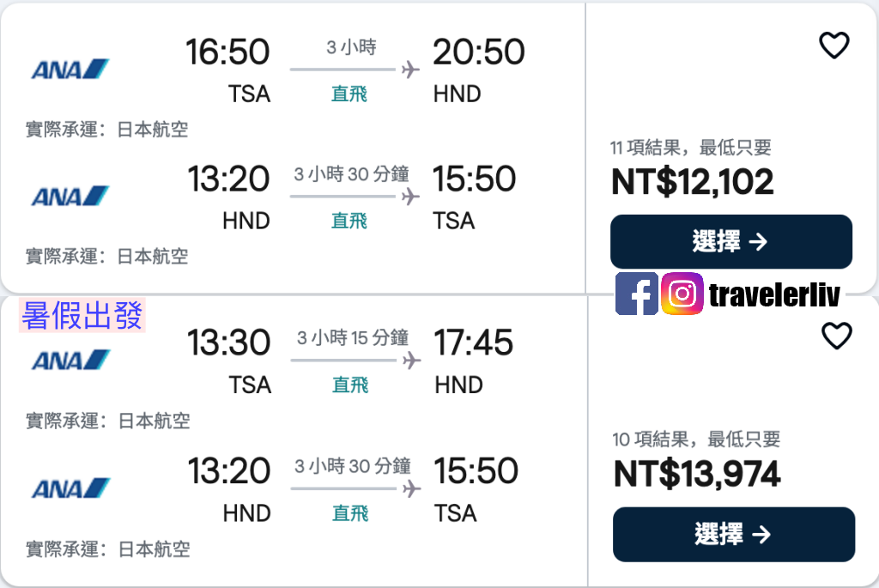This screenshot has height=588, width=879.
Task: Click the ANA logo beside the 13:20 HND departure
Action: 69,195
